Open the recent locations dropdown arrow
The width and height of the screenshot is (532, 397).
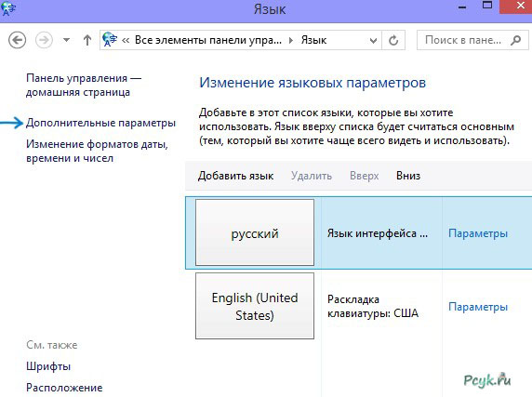[x=67, y=40]
